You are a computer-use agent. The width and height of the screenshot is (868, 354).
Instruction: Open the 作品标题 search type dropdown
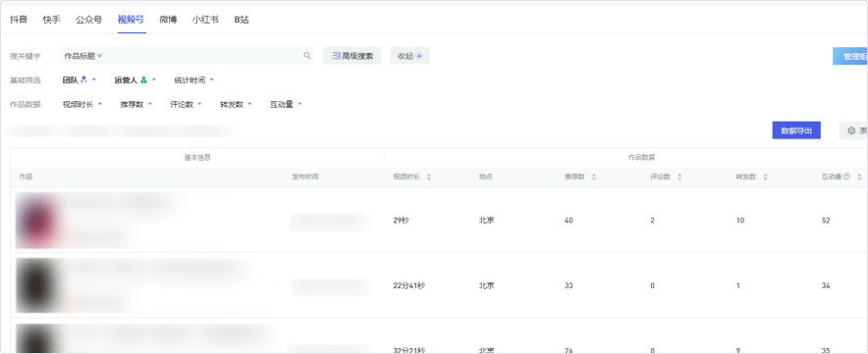tap(83, 56)
